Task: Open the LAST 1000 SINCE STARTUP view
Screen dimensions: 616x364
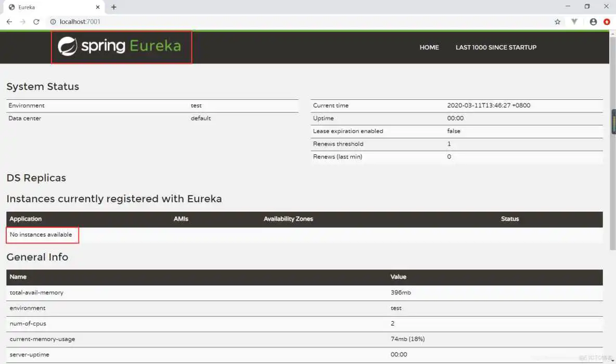Action: click(495, 47)
